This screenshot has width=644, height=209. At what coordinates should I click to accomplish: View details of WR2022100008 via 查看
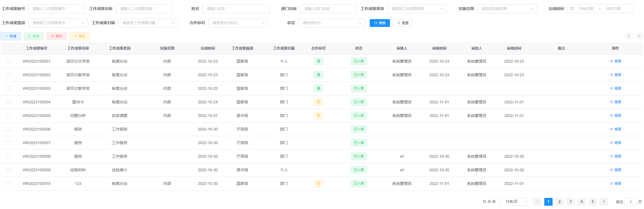pyautogui.click(x=615, y=156)
